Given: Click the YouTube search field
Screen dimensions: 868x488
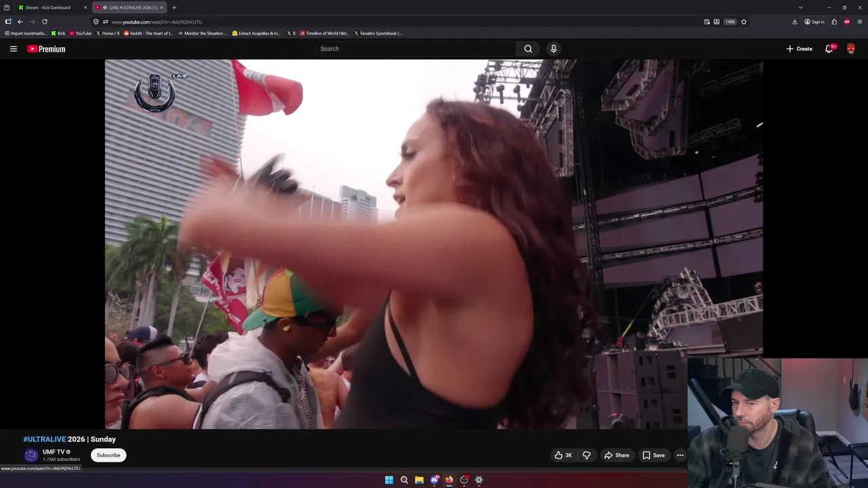Looking at the screenshot, I should [x=415, y=49].
